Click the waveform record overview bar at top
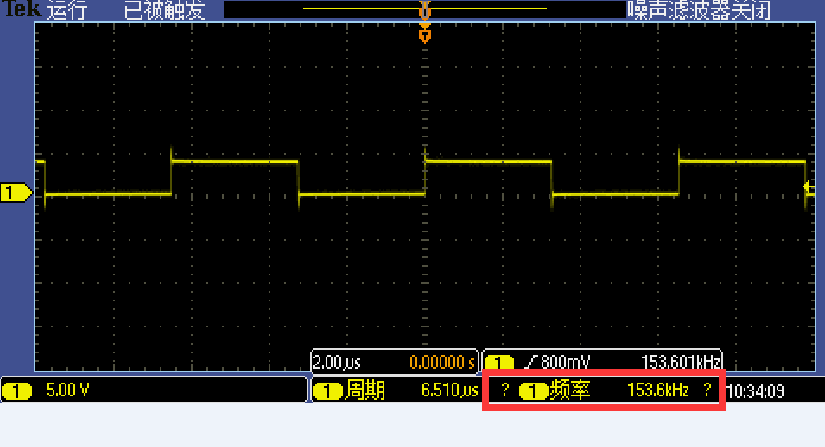 click(x=425, y=10)
